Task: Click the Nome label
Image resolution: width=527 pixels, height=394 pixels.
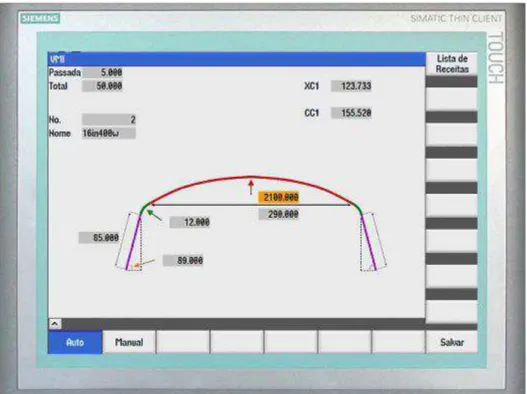Action: (x=60, y=133)
